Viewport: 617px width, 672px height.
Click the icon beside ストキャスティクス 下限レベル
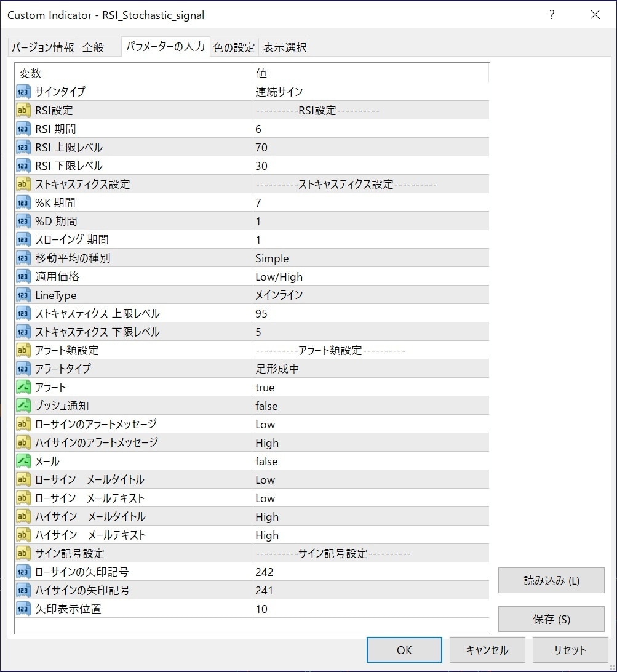[x=23, y=332]
